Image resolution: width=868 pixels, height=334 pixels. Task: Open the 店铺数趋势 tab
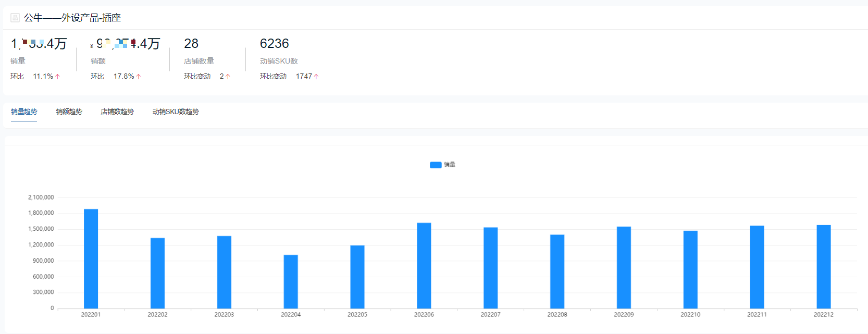pos(117,112)
